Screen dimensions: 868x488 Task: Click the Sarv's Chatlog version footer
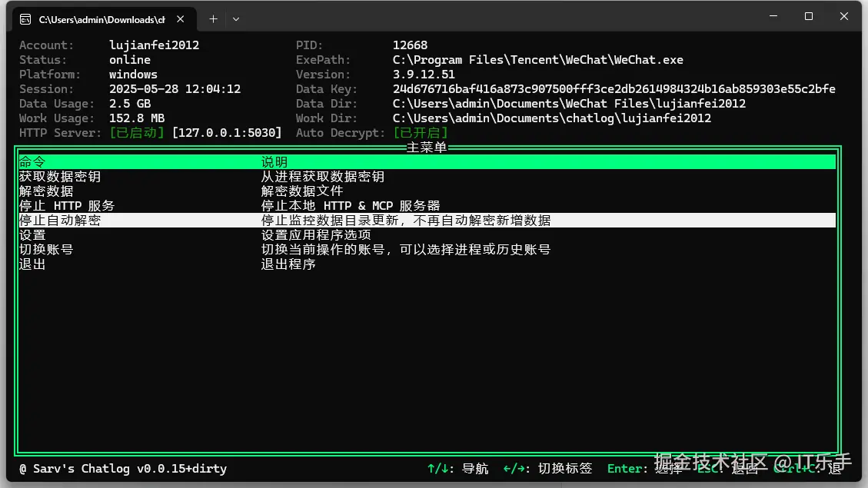click(123, 469)
